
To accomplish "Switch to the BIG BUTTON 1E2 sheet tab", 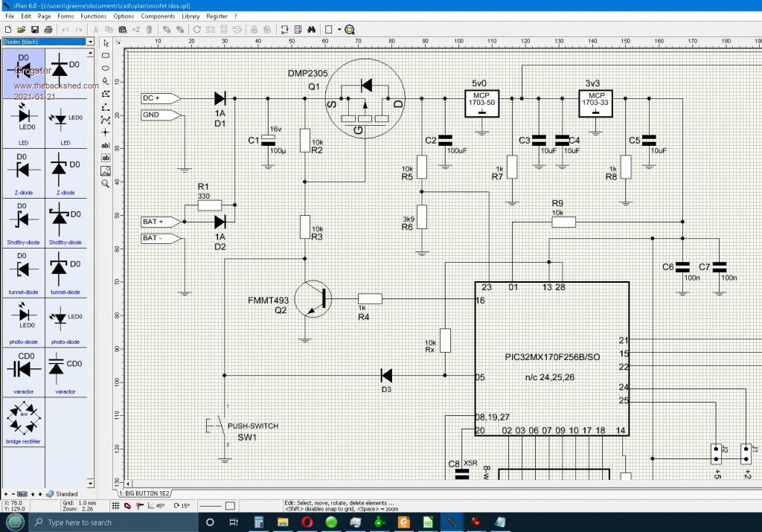I will (x=145, y=493).
